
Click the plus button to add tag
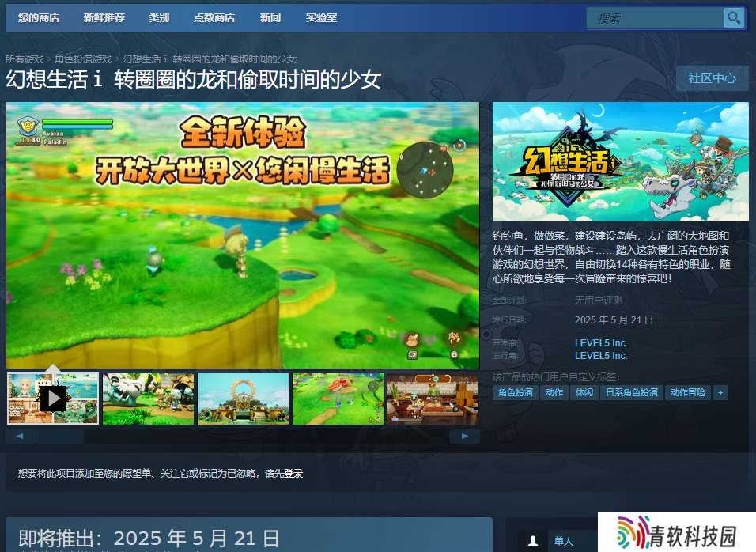tap(720, 392)
